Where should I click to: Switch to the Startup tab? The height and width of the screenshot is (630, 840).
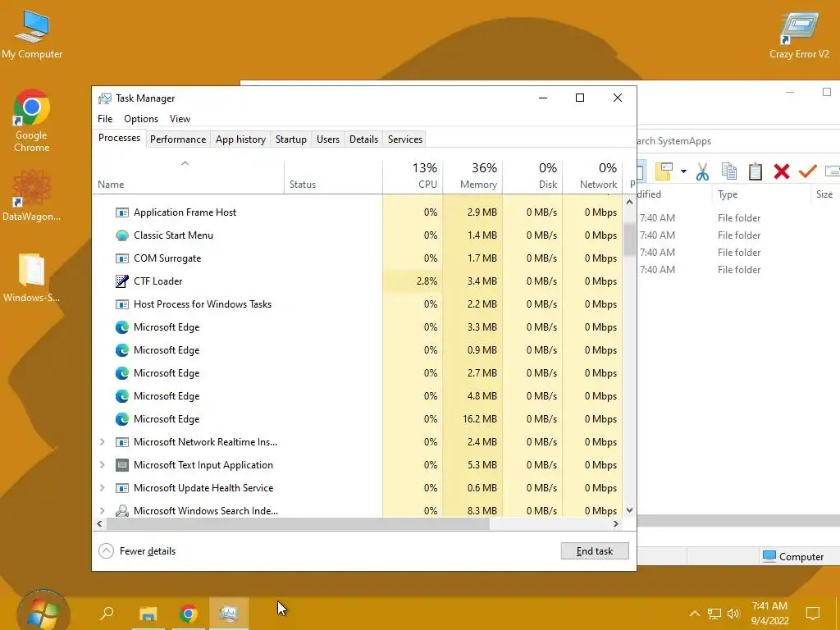[x=291, y=139]
